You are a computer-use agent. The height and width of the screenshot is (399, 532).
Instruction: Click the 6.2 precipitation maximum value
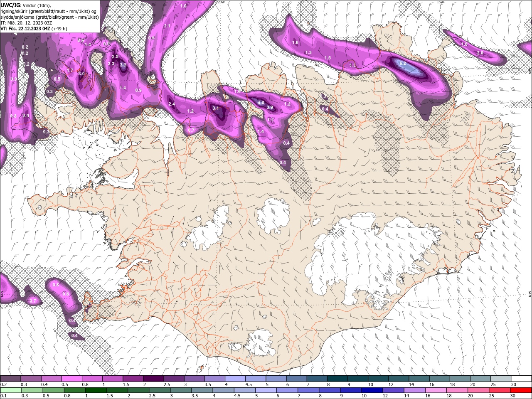click(x=402, y=63)
